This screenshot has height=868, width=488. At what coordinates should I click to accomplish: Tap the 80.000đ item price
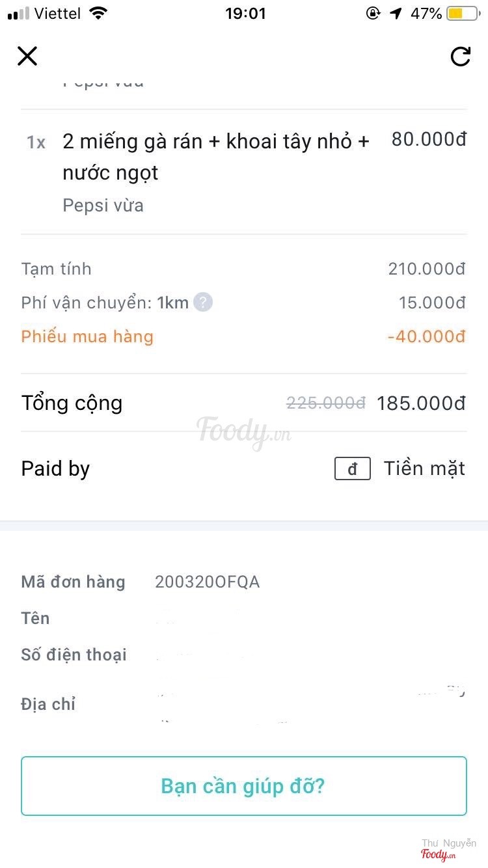(x=429, y=139)
